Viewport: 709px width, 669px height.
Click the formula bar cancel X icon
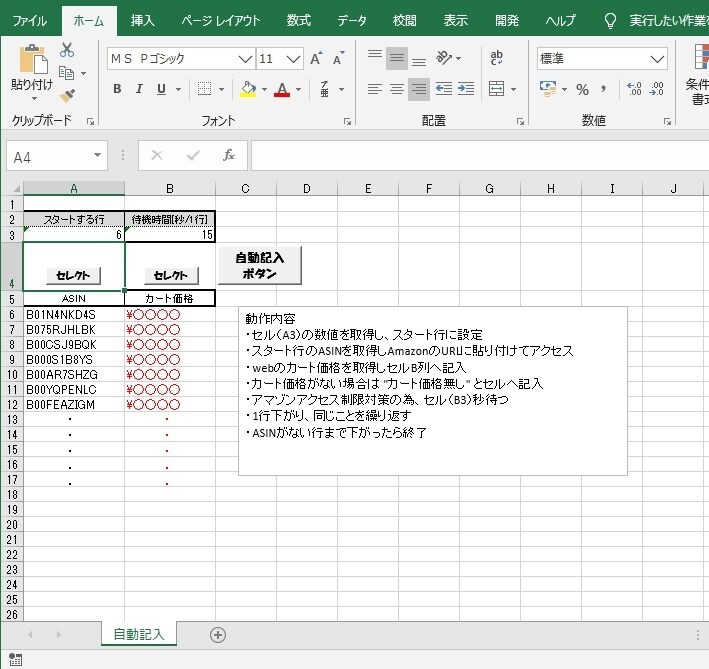(157, 155)
